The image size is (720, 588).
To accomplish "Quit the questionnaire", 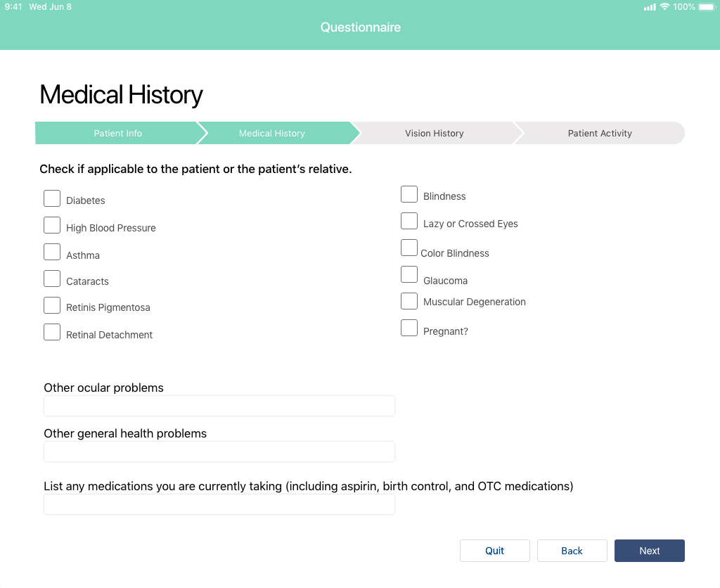I will coord(494,551).
